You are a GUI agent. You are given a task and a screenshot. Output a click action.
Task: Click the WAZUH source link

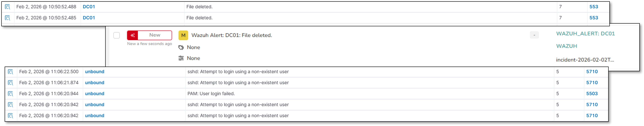(567, 46)
